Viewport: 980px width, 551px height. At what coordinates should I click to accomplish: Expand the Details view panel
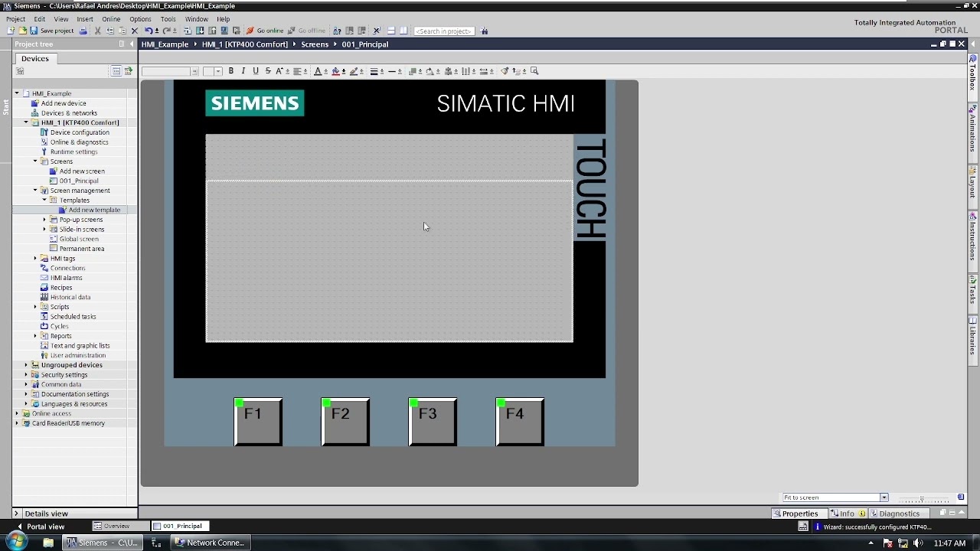(x=17, y=514)
